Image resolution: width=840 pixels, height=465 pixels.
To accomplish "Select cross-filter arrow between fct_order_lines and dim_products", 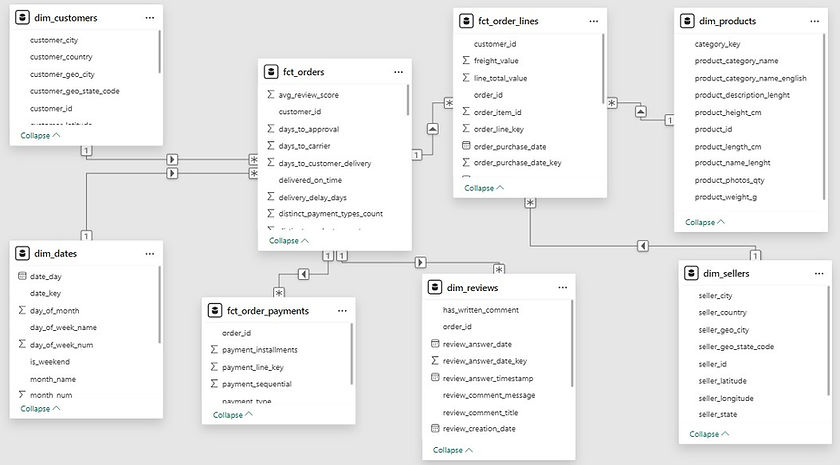I will [x=641, y=112].
